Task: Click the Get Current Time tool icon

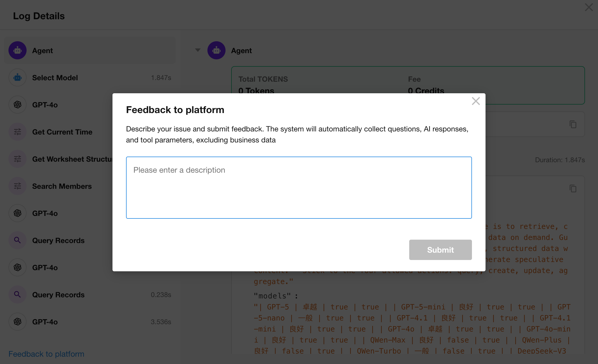Action: coord(18,132)
